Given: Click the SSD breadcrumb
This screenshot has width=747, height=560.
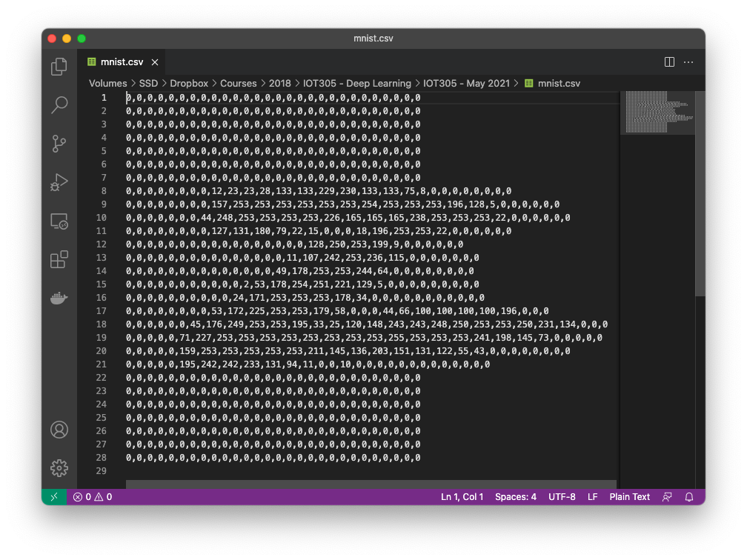Looking at the screenshot, I should pos(148,83).
